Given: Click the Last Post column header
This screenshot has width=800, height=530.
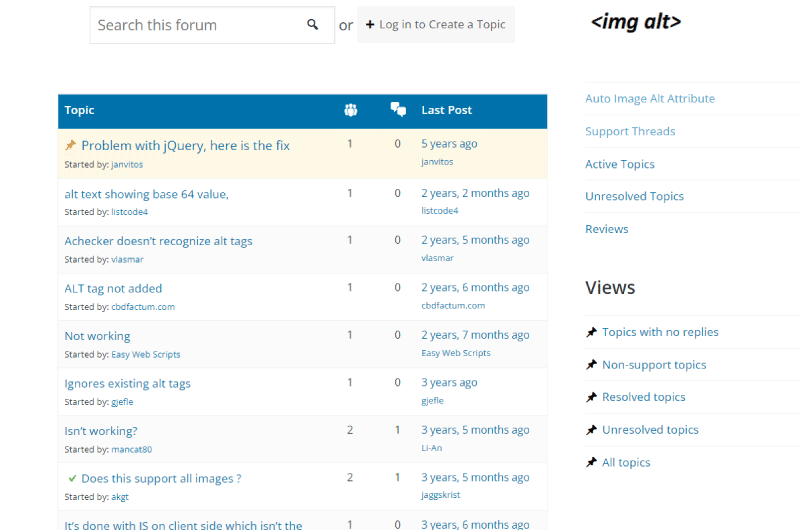Looking at the screenshot, I should point(446,110).
